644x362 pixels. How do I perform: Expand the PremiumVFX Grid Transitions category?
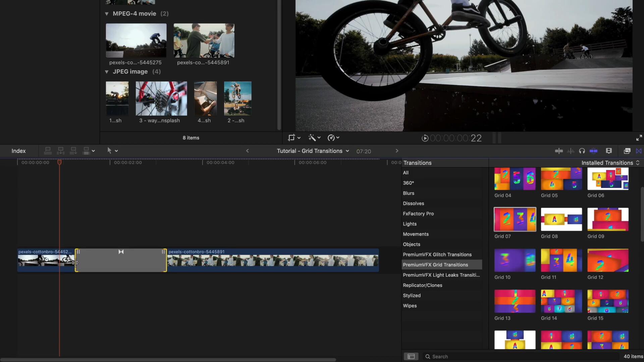(x=435, y=265)
